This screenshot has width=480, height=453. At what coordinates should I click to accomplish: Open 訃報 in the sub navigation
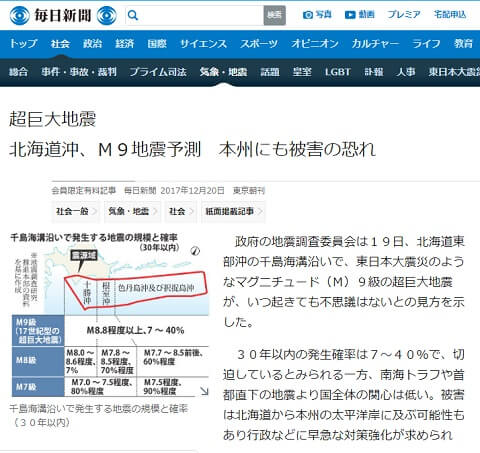point(374,72)
